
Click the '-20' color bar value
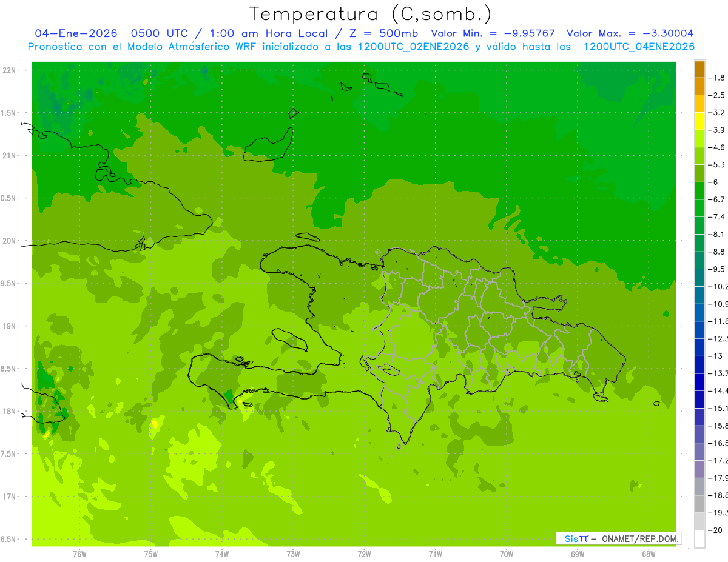[715, 530]
